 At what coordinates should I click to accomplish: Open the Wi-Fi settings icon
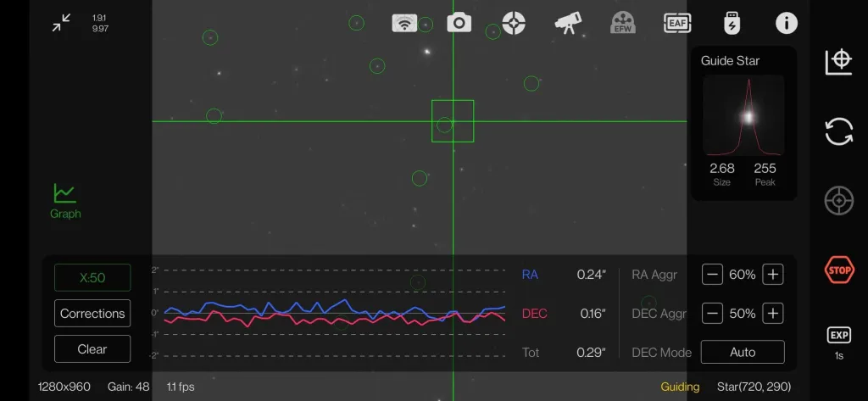(x=404, y=23)
